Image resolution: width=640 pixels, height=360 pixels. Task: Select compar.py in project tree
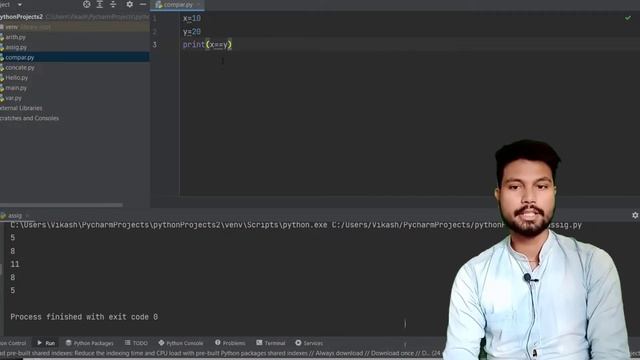click(74, 58)
